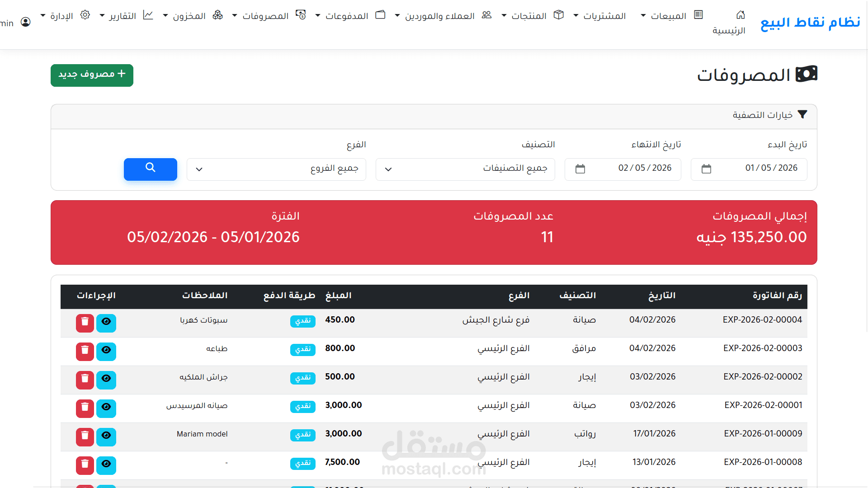This screenshot has width=868, height=488.
Task: Delete expense EXP-2026-02-00004 with trash icon
Action: click(x=85, y=323)
